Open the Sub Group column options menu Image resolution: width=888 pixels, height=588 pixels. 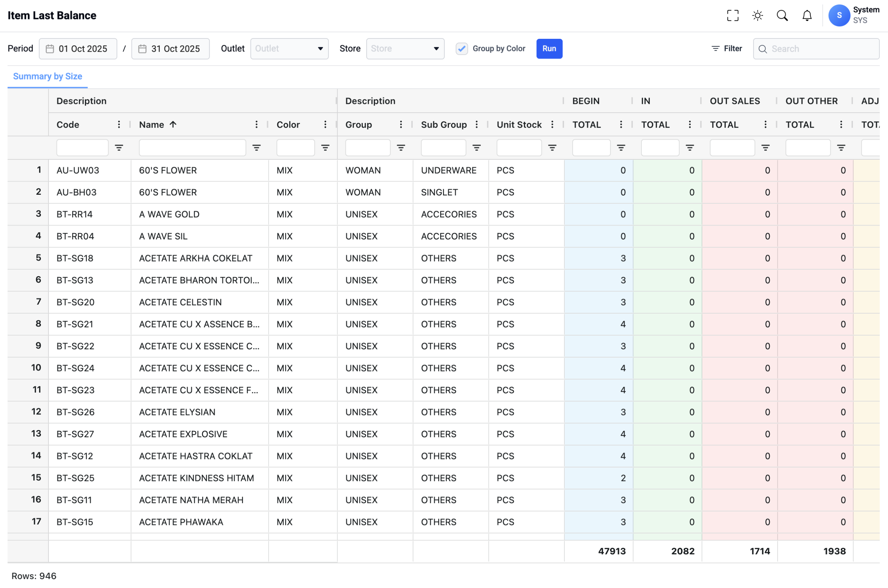(476, 124)
